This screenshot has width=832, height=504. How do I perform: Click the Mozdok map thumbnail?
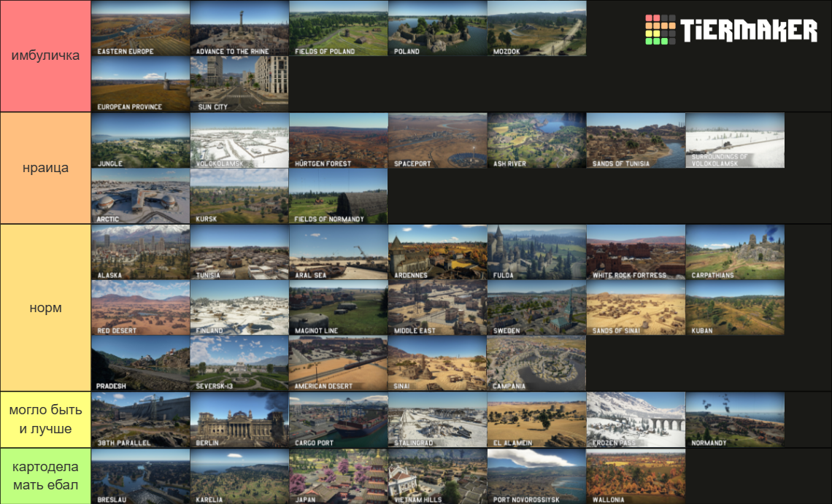[537, 28]
